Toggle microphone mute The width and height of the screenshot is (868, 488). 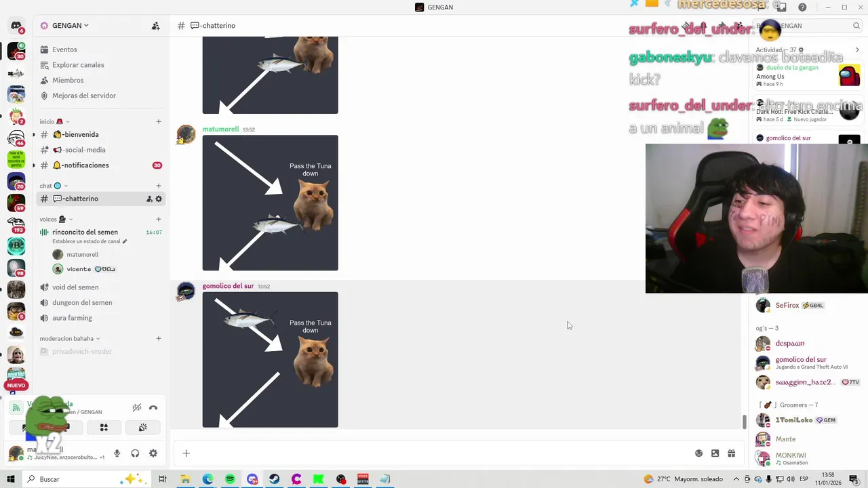coord(117,453)
